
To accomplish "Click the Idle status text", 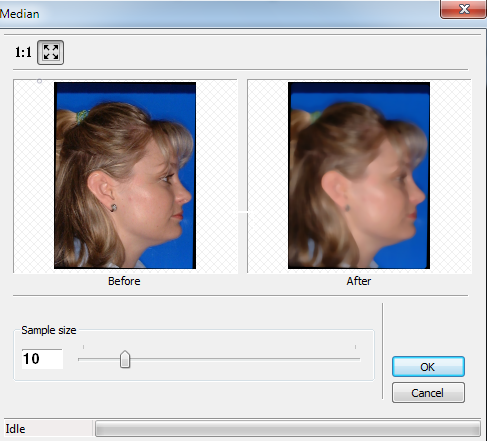I will pyautogui.click(x=15, y=429).
